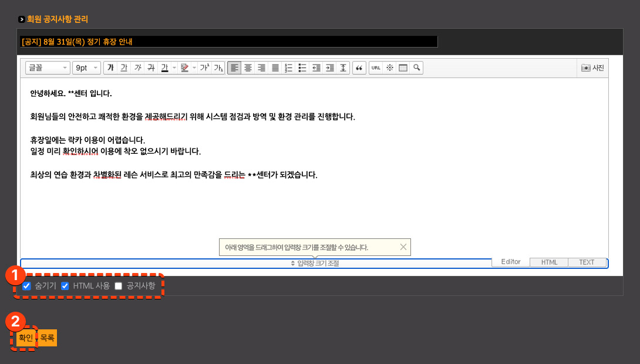Viewport: 640px width, 364px height.
Task: Click the 사진 photo upload button
Action: [592, 68]
